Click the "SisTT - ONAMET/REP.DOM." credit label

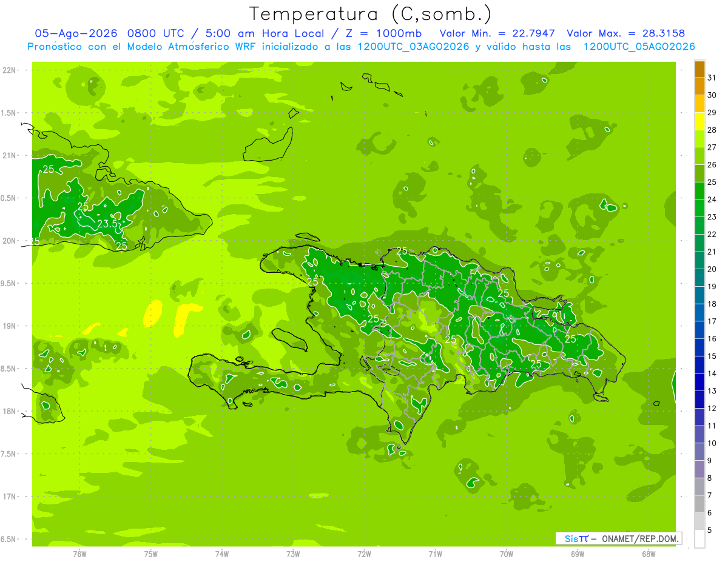coord(619,538)
